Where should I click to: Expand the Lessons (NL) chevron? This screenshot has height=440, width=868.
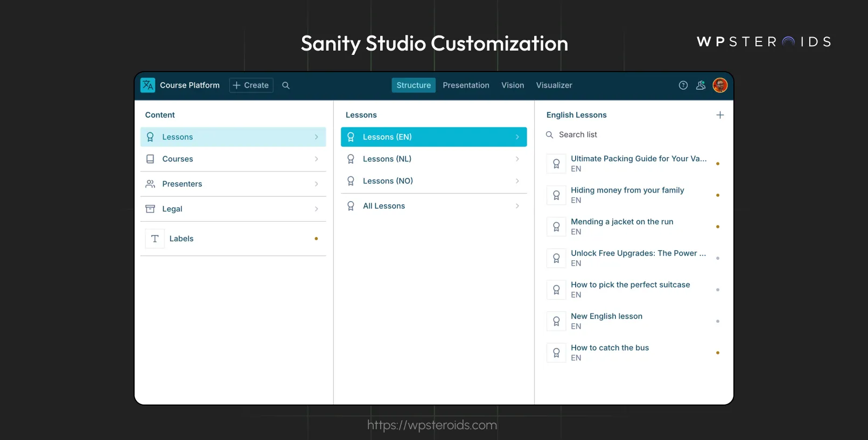coord(517,159)
